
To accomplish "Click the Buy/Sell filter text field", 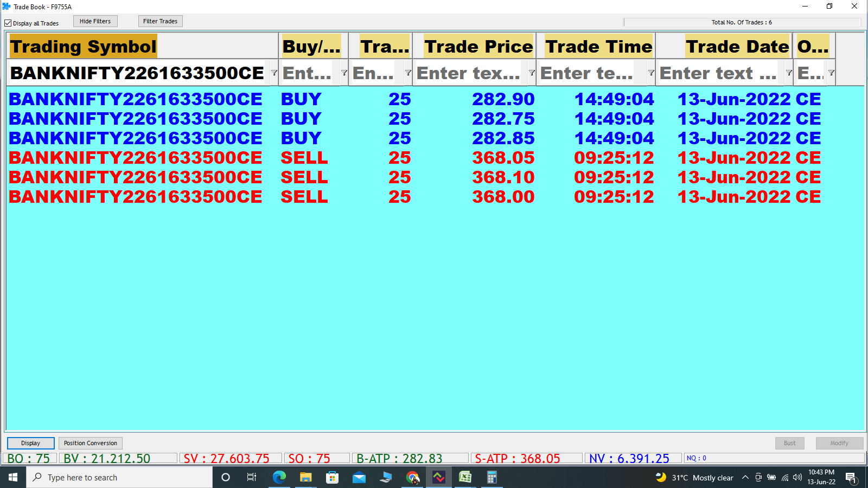I will click(309, 73).
